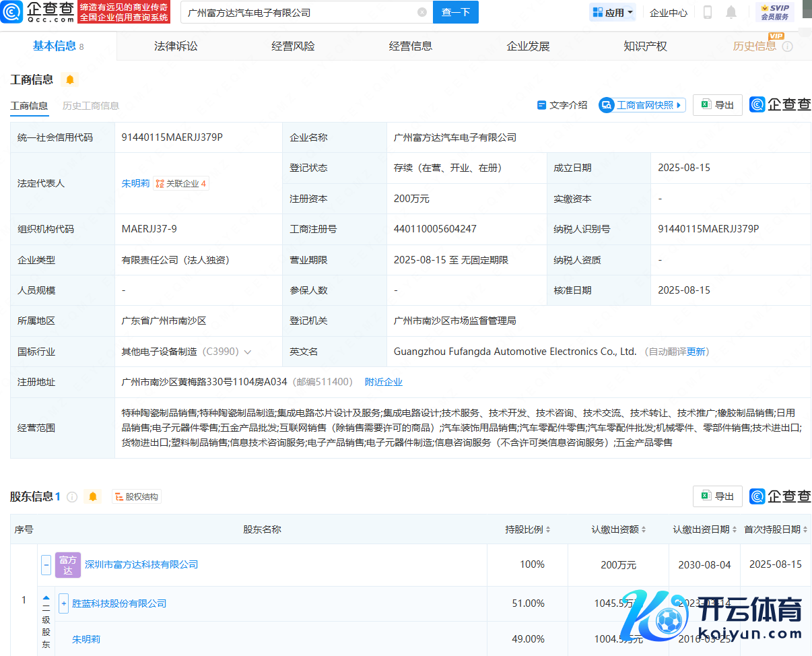Screen dimensions: 812x656
Task: Sort shareholders by 持股比例 column
Action: click(x=528, y=529)
